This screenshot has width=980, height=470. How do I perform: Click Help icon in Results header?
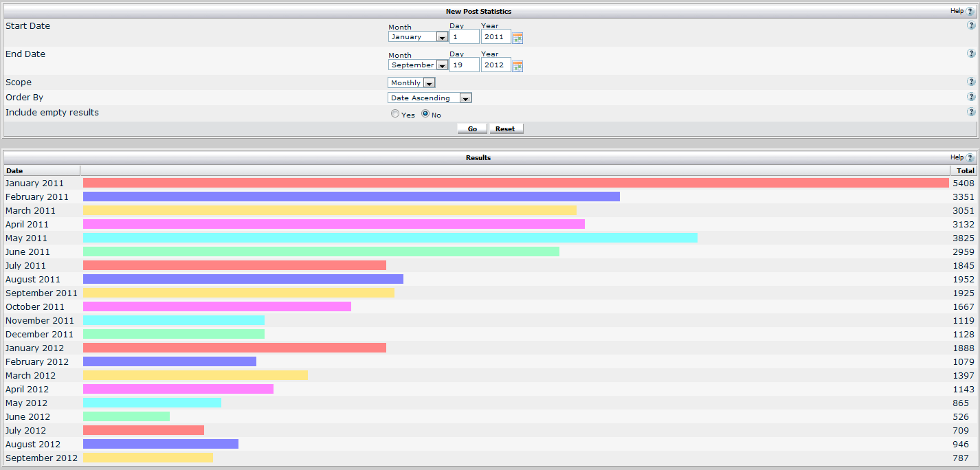970,158
